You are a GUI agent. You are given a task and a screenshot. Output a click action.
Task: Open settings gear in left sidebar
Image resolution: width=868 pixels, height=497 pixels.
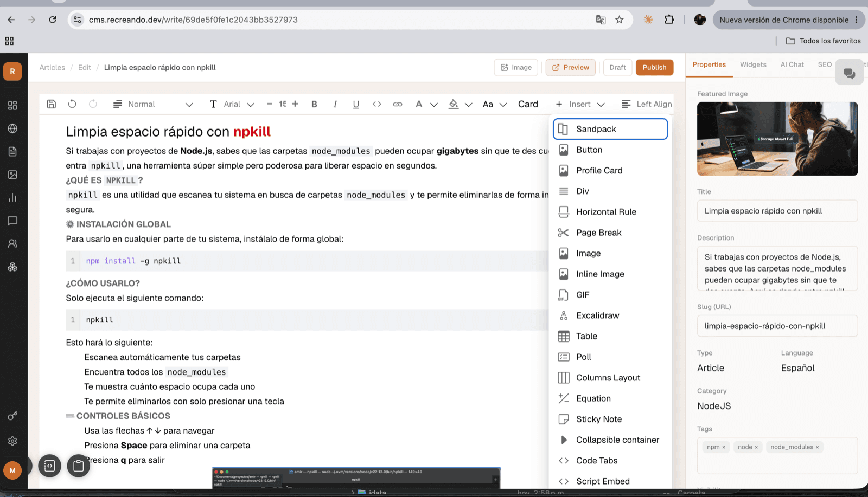12,441
